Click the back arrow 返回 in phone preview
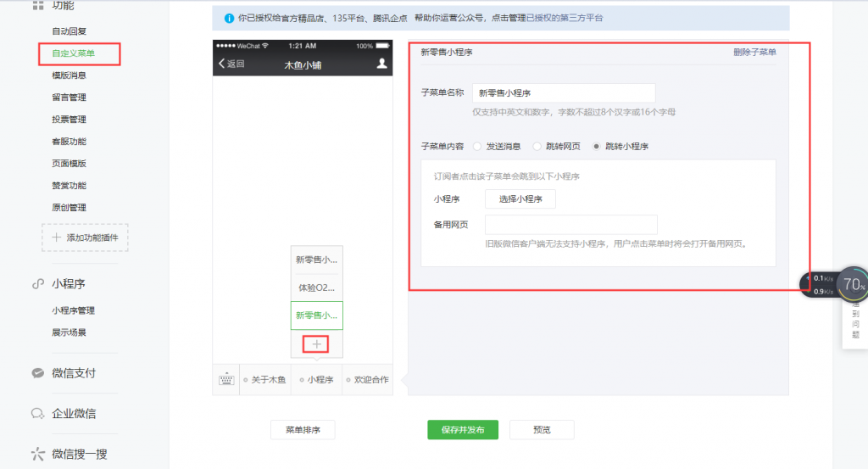The width and height of the screenshot is (868, 469). tap(231, 64)
